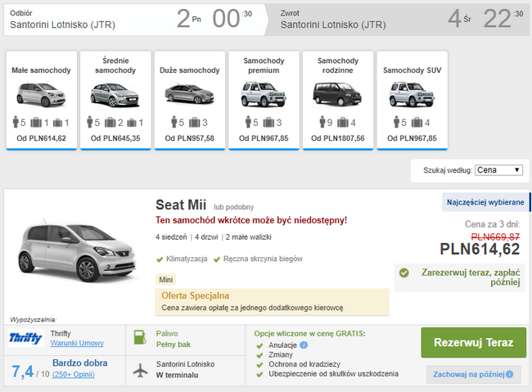This screenshot has height=392, width=532.
Task: Open the 250+ Opinii reviews link
Action: [74, 374]
